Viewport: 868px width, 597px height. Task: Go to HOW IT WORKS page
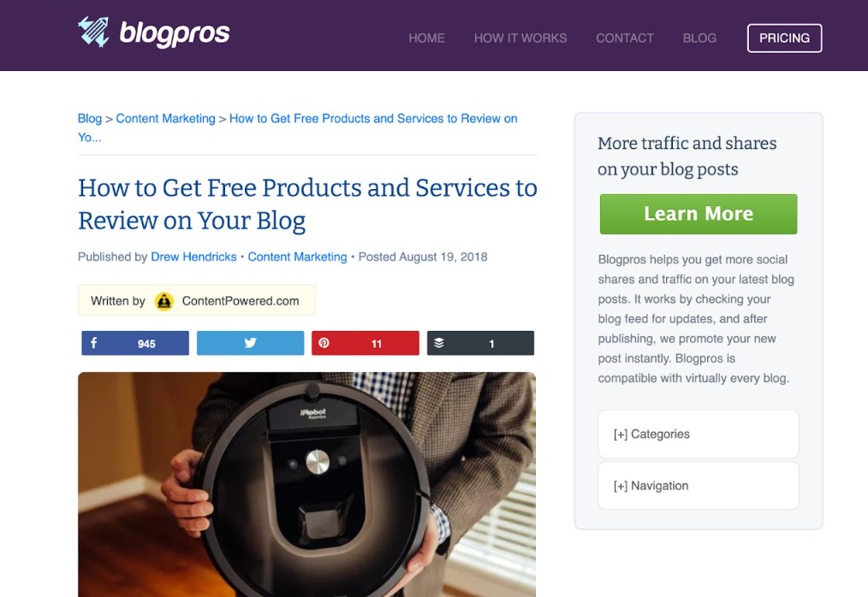coord(520,38)
